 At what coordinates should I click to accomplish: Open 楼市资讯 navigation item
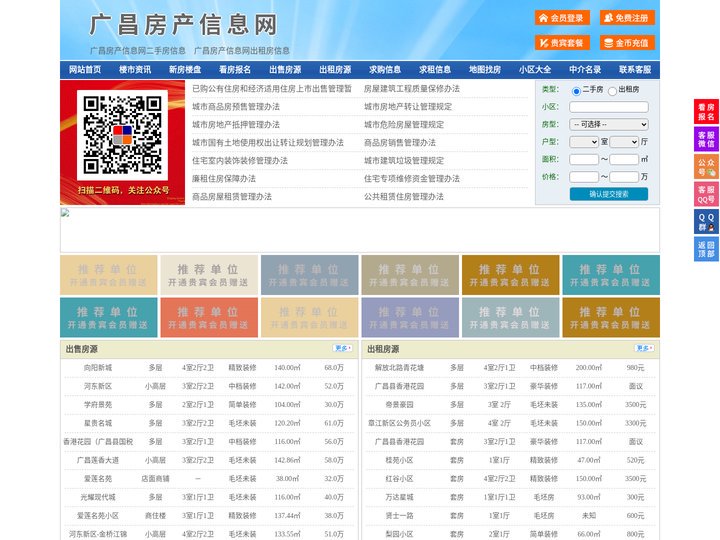(135, 70)
